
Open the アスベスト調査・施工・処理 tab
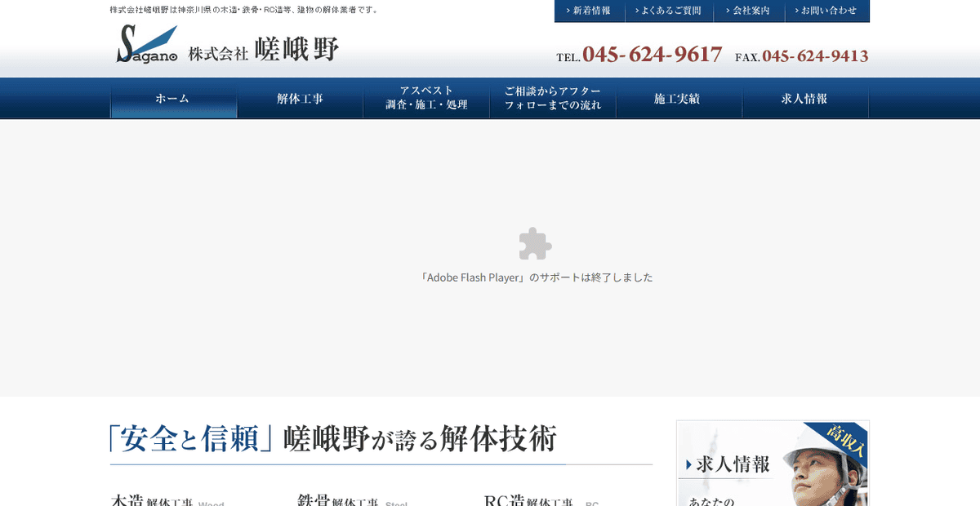(x=426, y=98)
